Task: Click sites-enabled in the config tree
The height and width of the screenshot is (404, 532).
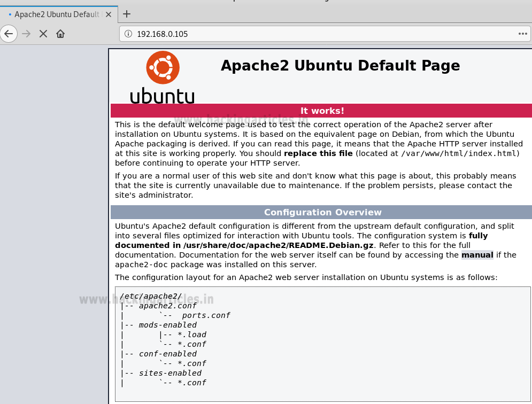Action: pos(170,373)
